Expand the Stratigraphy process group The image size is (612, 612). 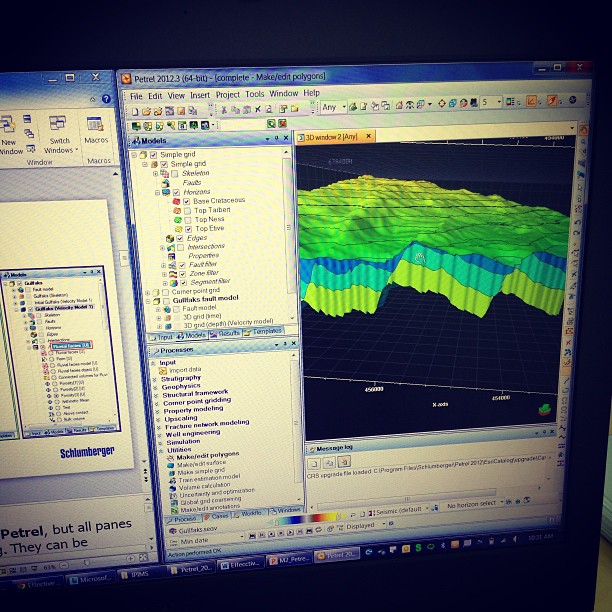[155, 379]
